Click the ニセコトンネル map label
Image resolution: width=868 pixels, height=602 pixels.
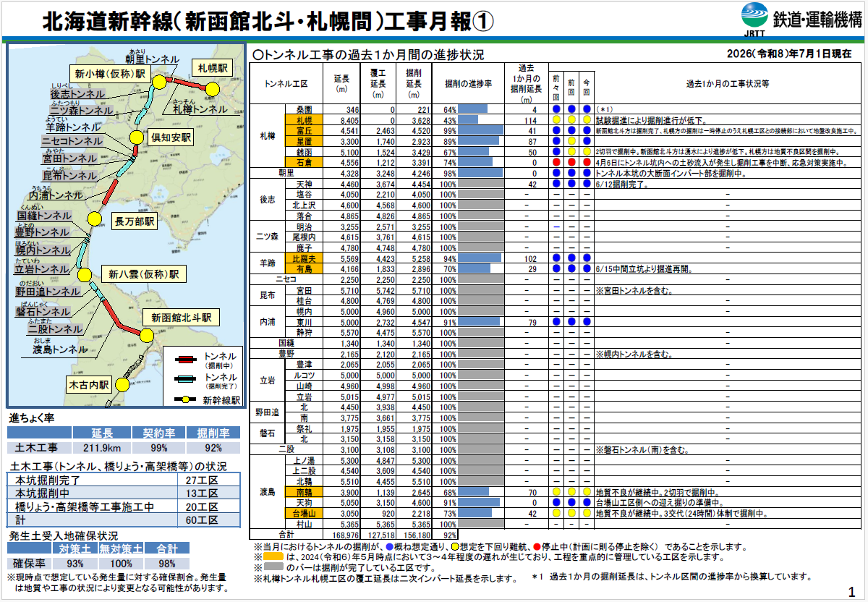tap(72, 141)
